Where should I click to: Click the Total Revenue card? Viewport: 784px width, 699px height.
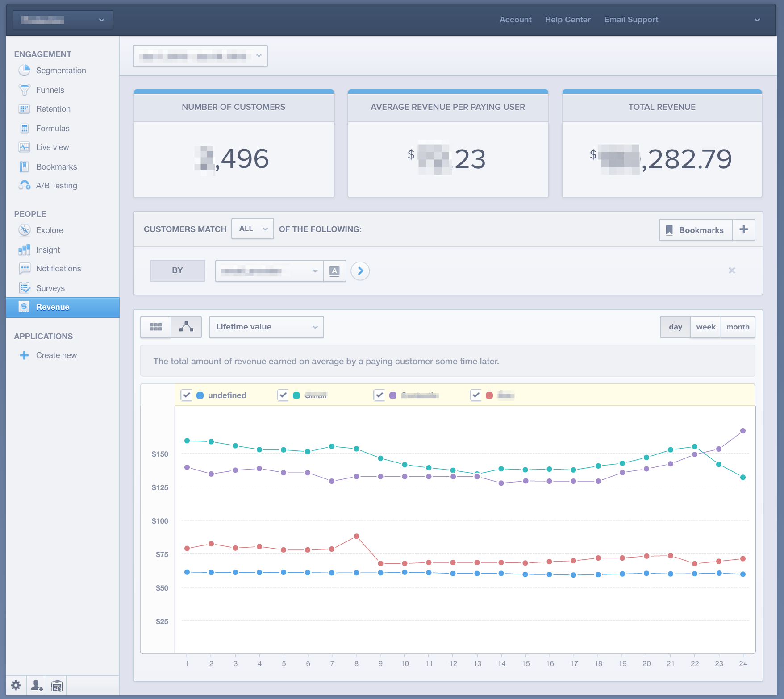(x=662, y=144)
